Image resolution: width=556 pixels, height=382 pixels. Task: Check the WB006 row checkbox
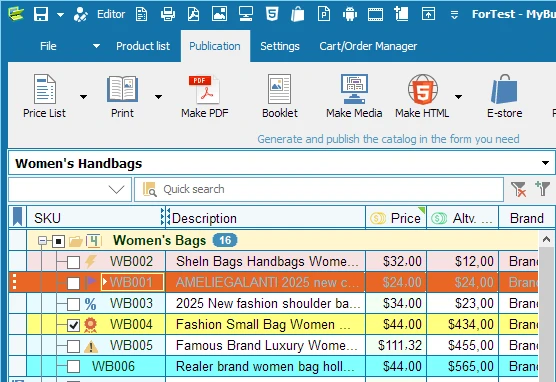coord(73,367)
